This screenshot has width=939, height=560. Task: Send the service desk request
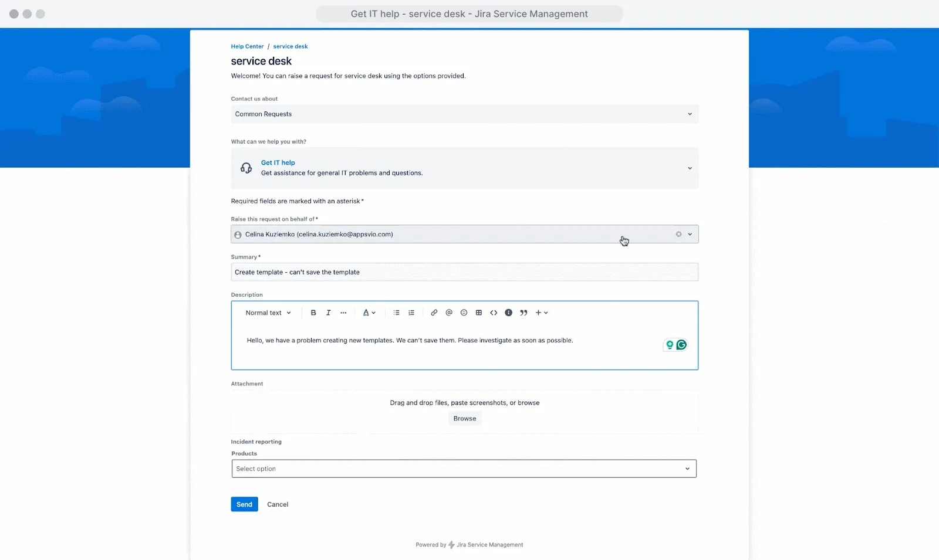(x=244, y=504)
